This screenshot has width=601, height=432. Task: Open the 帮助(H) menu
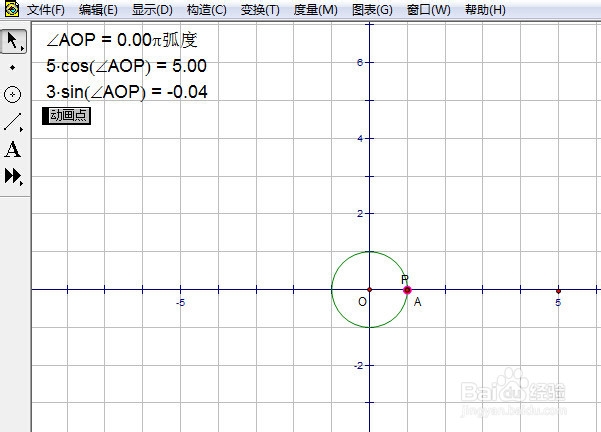[485, 10]
